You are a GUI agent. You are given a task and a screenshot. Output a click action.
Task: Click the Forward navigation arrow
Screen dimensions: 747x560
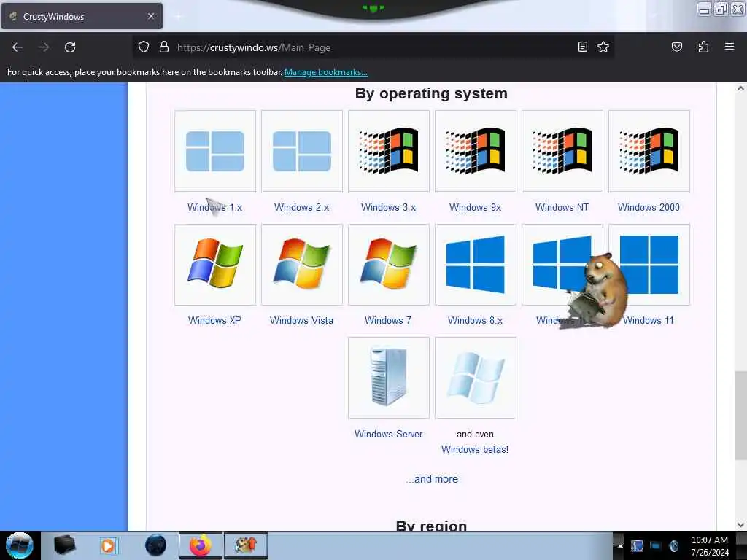[44, 47]
